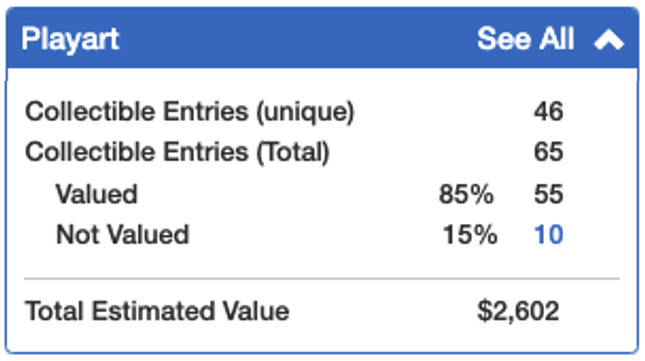The image size is (645, 361).
Task: Open the See All link
Action: 525,39
